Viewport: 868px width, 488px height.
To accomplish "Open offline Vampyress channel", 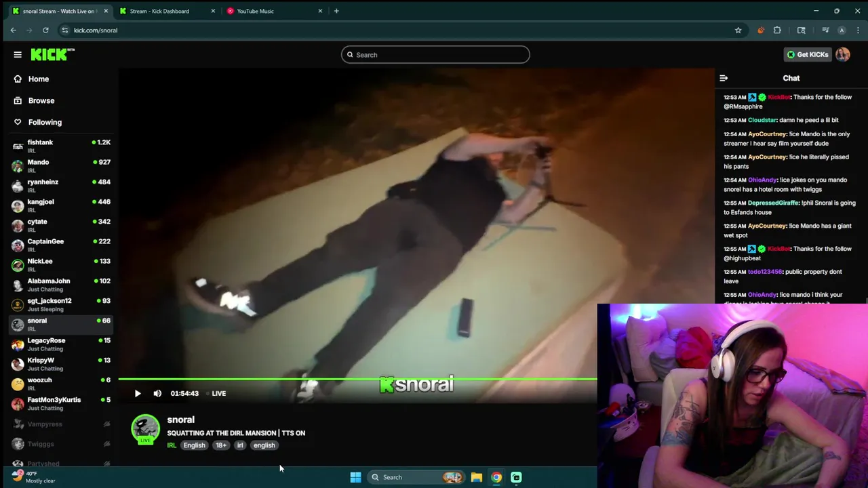I will pyautogui.click(x=61, y=424).
